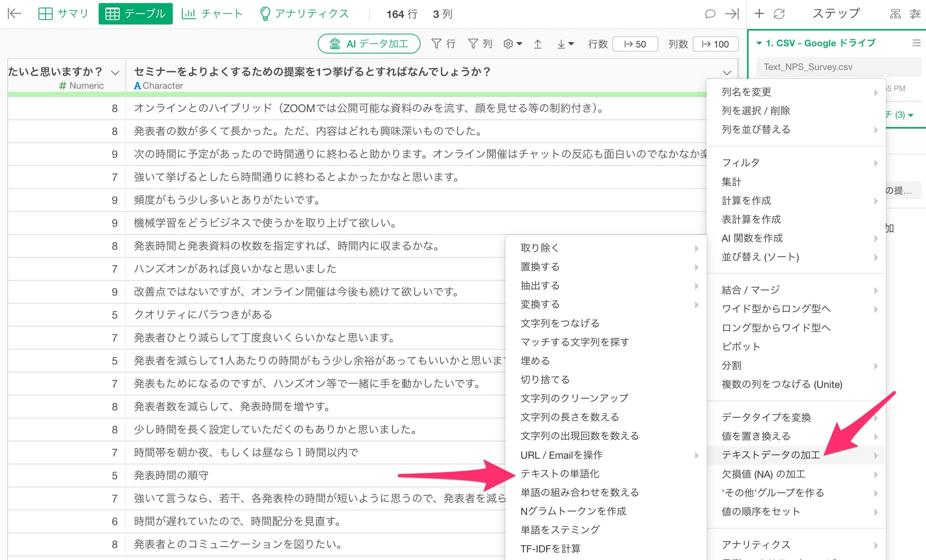Click the AI データ加工 button
Screen dimensions: 926x560
click(369, 44)
